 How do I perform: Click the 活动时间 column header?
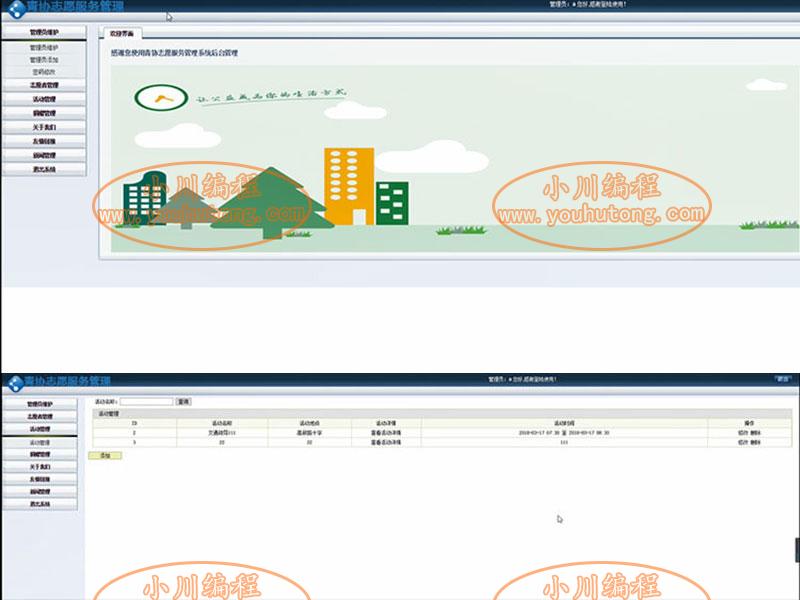pyautogui.click(x=564, y=423)
